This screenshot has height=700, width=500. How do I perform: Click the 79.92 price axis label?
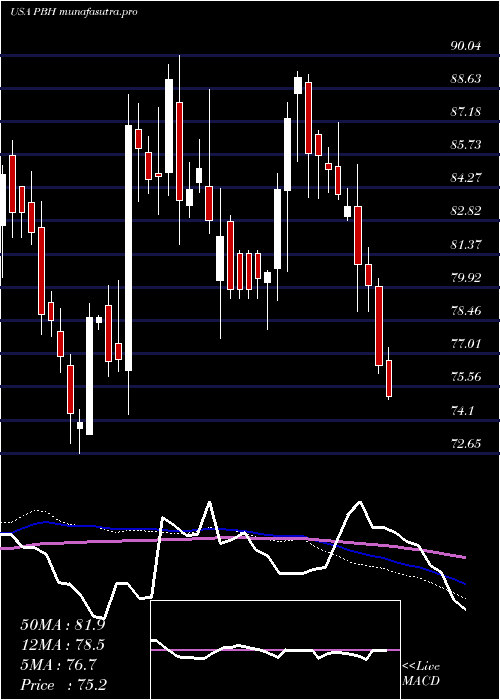point(467,277)
